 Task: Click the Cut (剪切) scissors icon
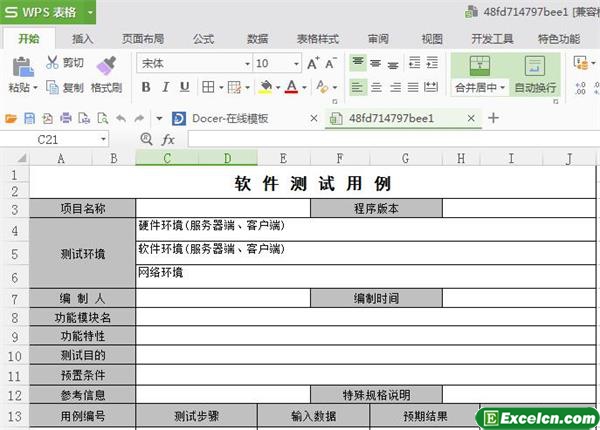52,62
